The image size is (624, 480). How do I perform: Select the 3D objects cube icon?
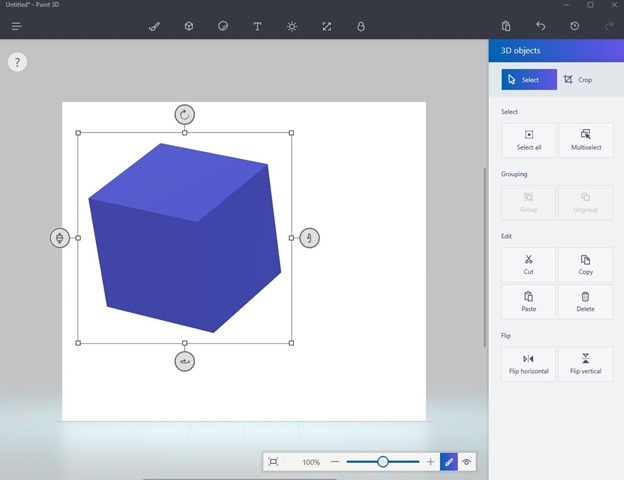pyautogui.click(x=188, y=26)
